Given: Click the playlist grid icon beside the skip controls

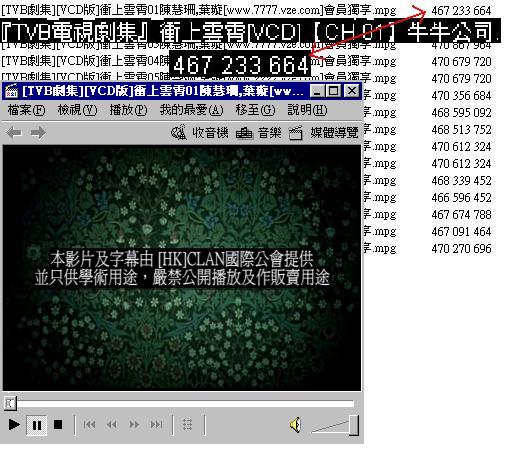Looking at the screenshot, I should [x=187, y=425].
